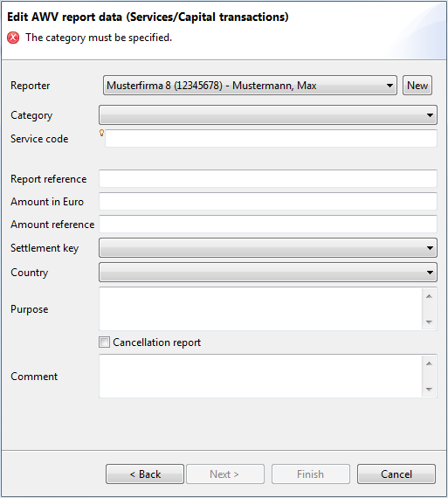Open the Settlement key dropdown
This screenshot has width=448, height=498.
268,248
